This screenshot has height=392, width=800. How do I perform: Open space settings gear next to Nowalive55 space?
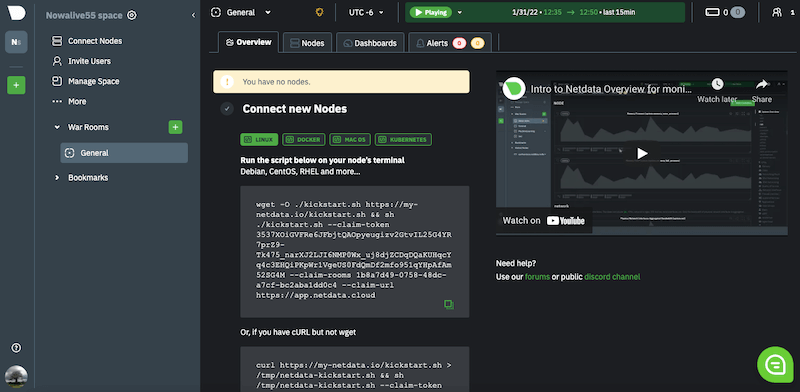click(x=132, y=15)
